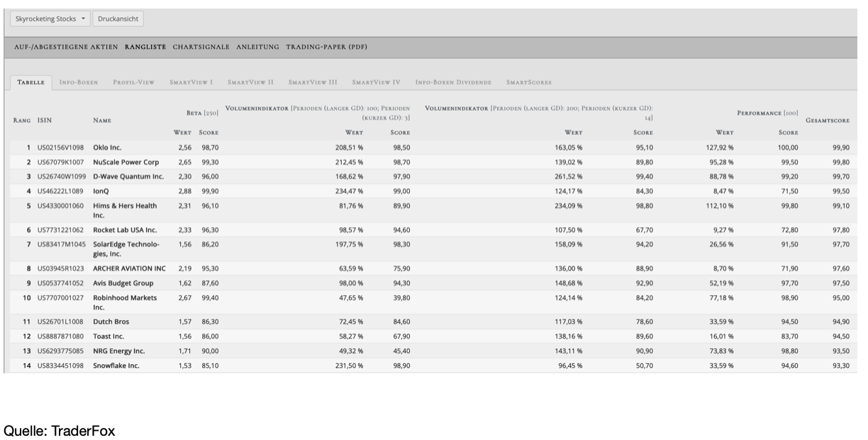Image resolution: width=868 pixels, height=440 pixels.
Task: Open Snowflake Inc. stock entry
Action: pyautogui.click(x=116, y=365)
